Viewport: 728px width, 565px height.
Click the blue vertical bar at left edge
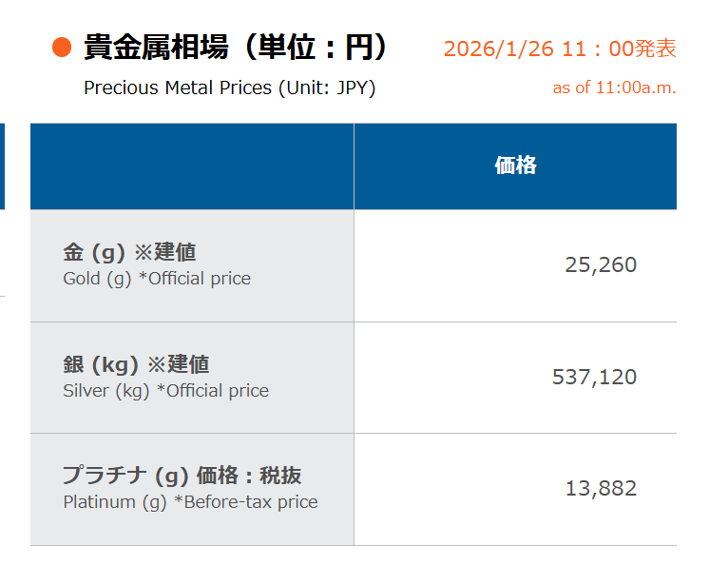pyautogui.click(x=2, y=166)
